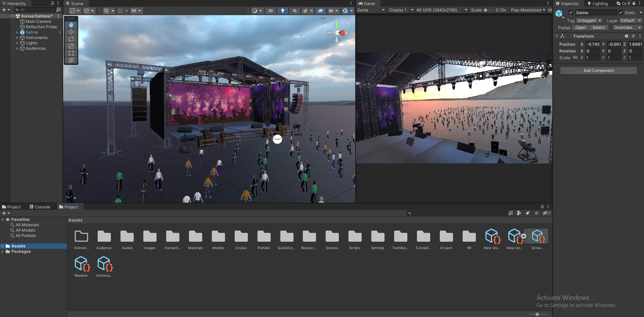Toggle scene lighting with the lightbulb button
Image resolution: width=644 pixels, height=317 pixels.
[283, 11]
